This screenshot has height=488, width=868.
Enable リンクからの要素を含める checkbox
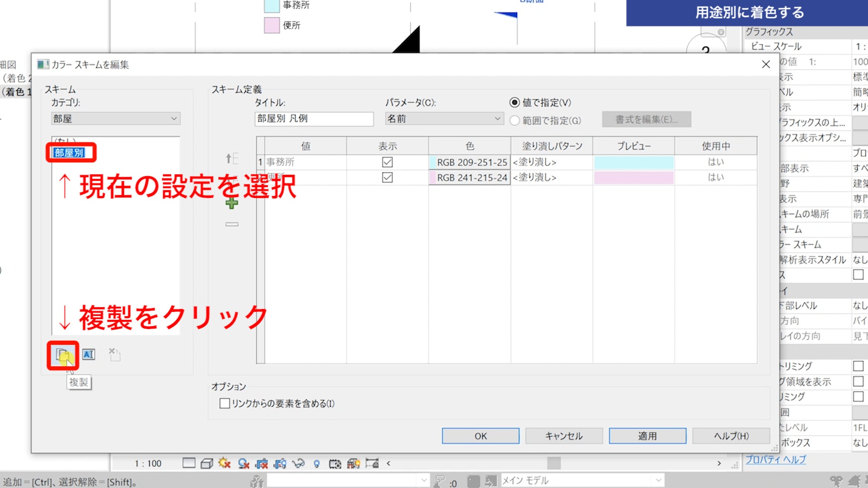click(x=225, y=404)
